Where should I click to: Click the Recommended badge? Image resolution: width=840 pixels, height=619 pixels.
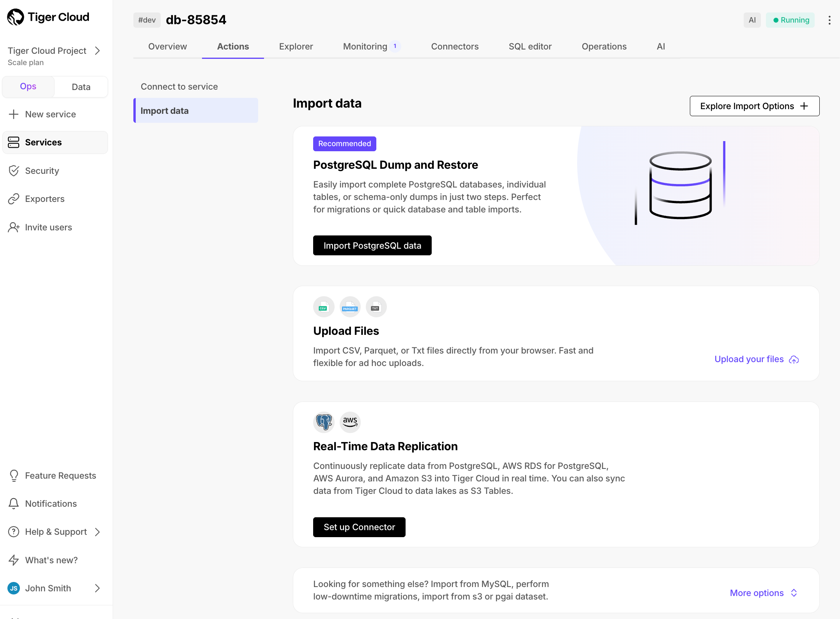[344, 143]
